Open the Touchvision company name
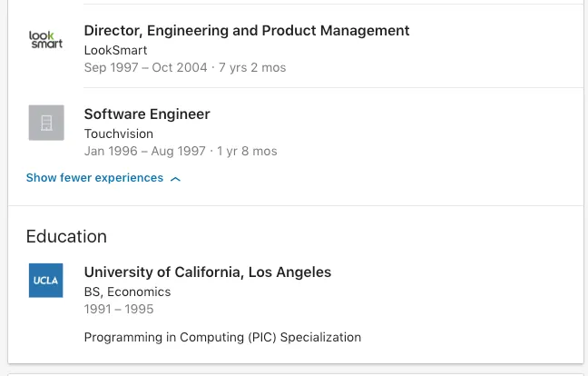The width and height of the screenshot is (588, 376). click(119, 134)
